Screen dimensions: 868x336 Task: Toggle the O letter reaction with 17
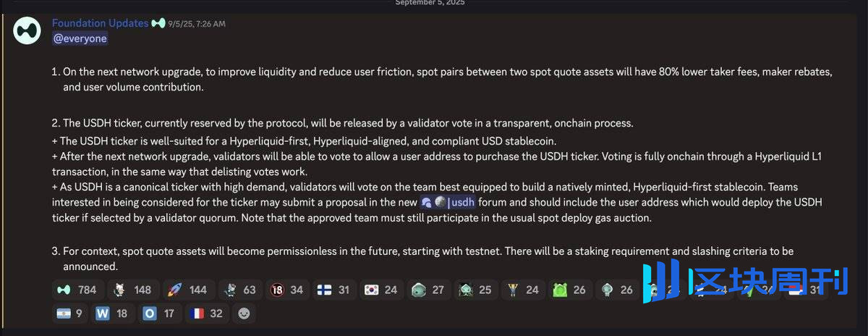pos(158,314)
